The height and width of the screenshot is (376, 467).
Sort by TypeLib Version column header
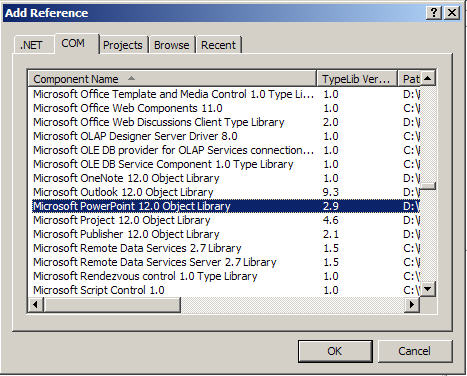(357, 79)
